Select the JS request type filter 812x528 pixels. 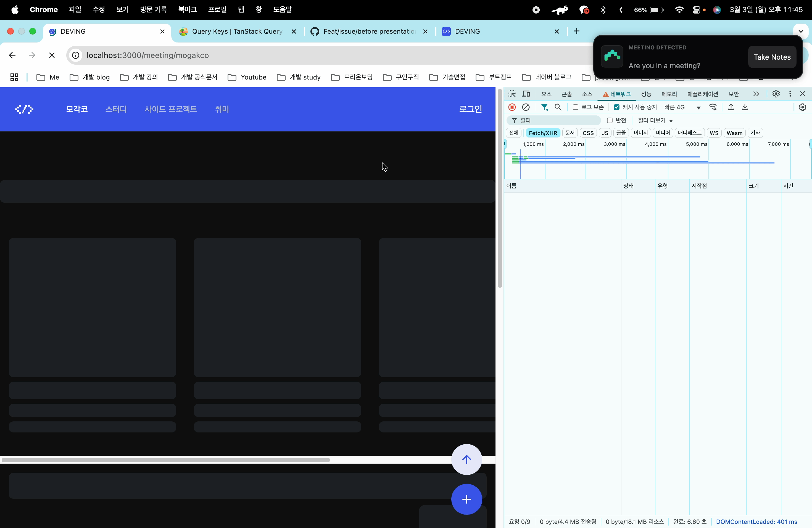pos(605,133)
